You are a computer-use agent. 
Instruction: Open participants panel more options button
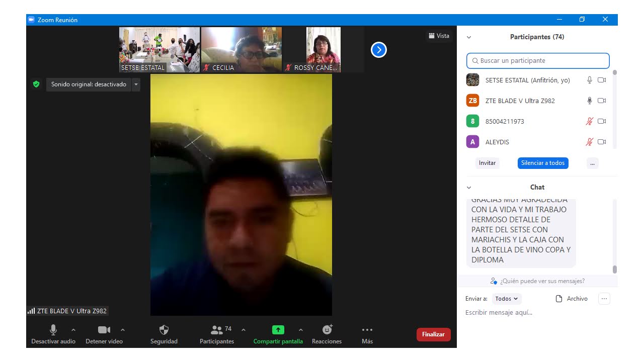[593, 163]
